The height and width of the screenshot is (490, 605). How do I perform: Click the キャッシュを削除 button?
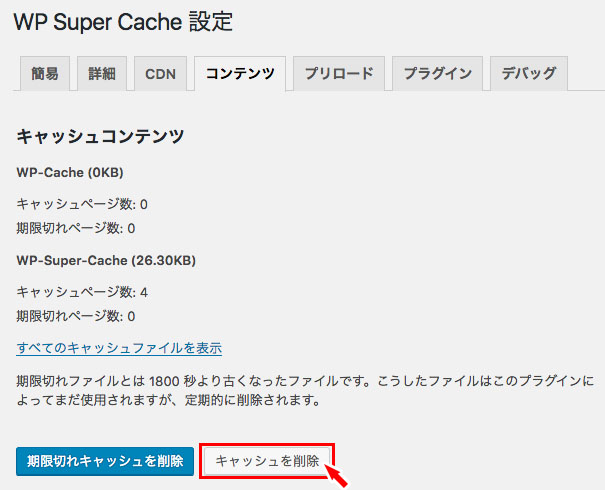tap(267, 461)
